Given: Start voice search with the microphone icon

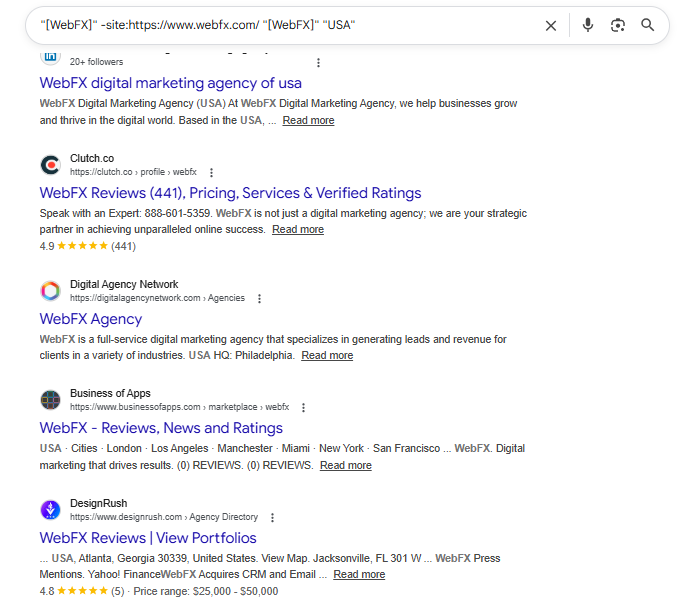Looking at the screenshot, I should coord(588,25).
